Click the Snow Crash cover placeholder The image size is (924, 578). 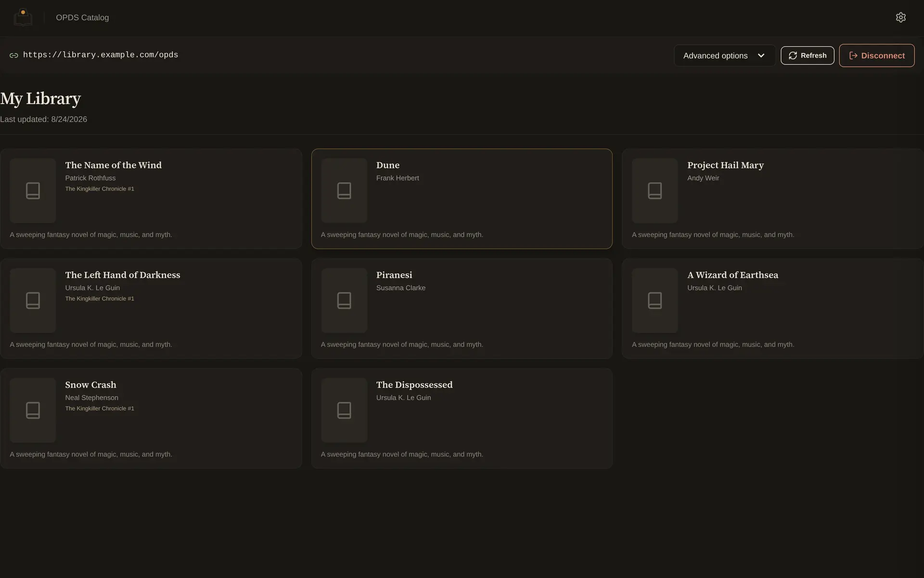pyautogui.click(x=33, y=410)
